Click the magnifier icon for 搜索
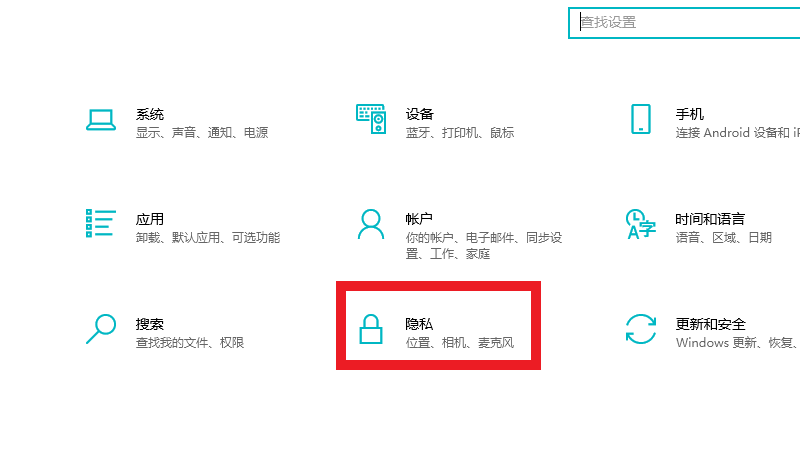This screenshot has height=450, width=800. point(101,328)
